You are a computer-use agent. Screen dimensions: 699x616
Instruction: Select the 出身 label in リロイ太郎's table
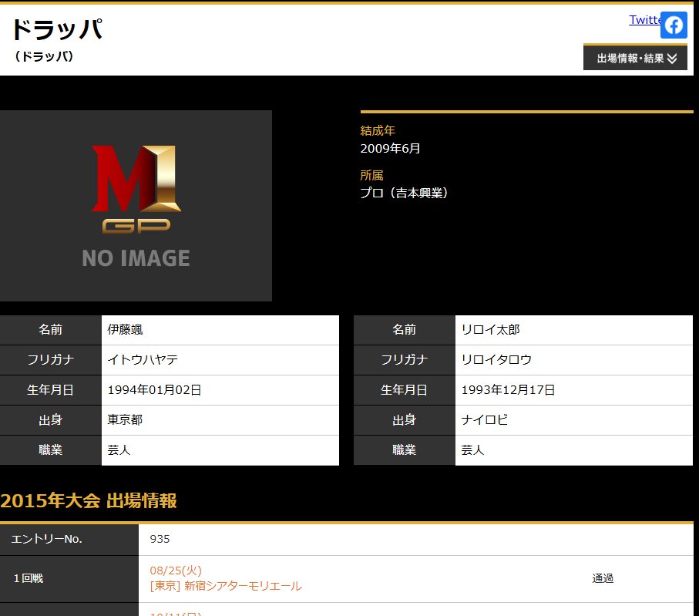click(x=405, y=419)
